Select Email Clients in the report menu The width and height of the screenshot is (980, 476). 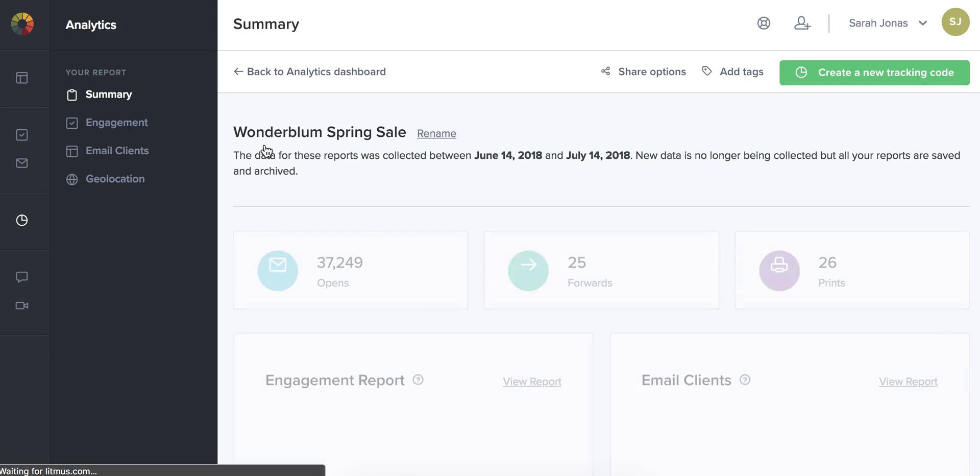(117, 151)
